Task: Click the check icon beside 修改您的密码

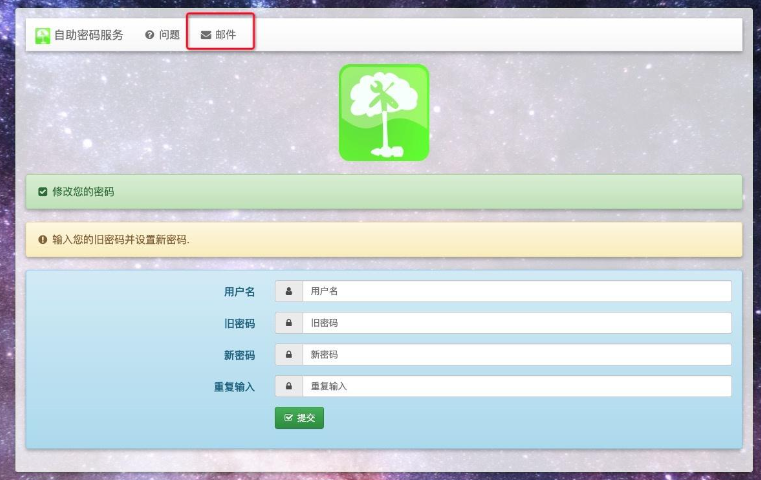Action: click(43, 192)
